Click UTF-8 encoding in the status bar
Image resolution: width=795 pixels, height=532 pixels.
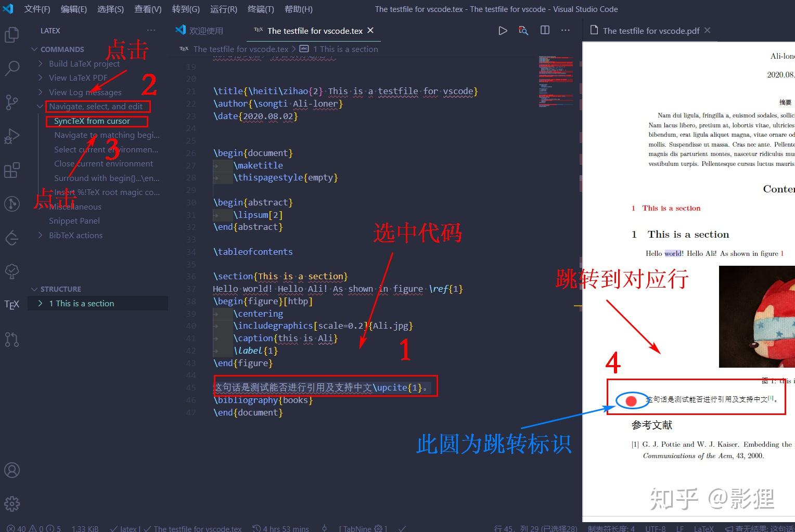(657, 528)
